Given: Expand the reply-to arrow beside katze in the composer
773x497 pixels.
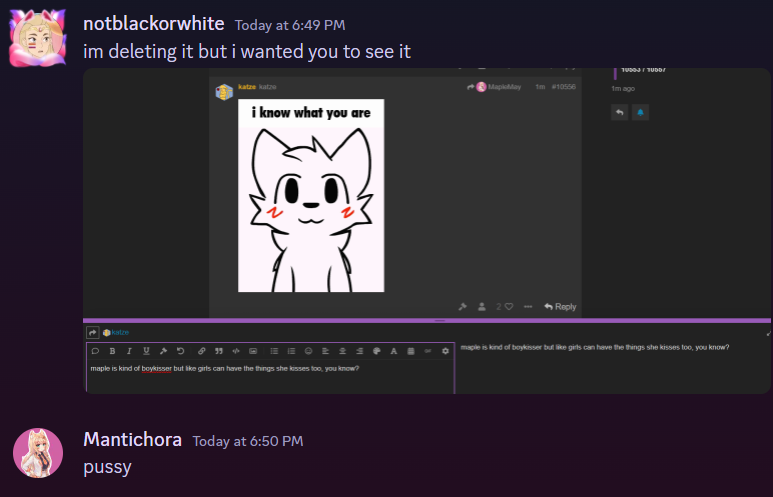Looking at the screenshot, I should point(93,333).
